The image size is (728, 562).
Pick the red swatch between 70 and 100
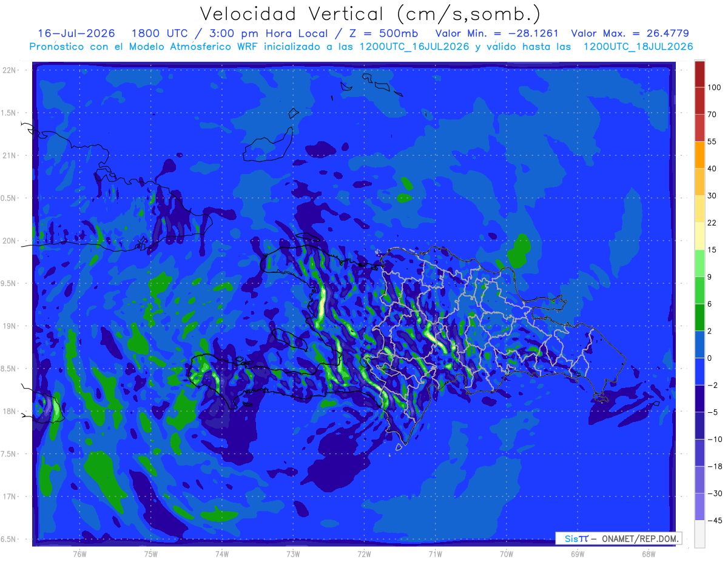point(699,101)
